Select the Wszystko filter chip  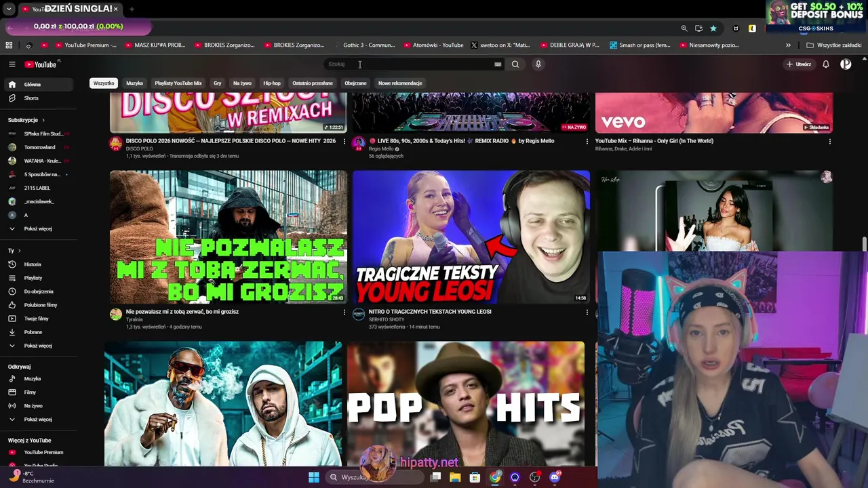[104, 83]
